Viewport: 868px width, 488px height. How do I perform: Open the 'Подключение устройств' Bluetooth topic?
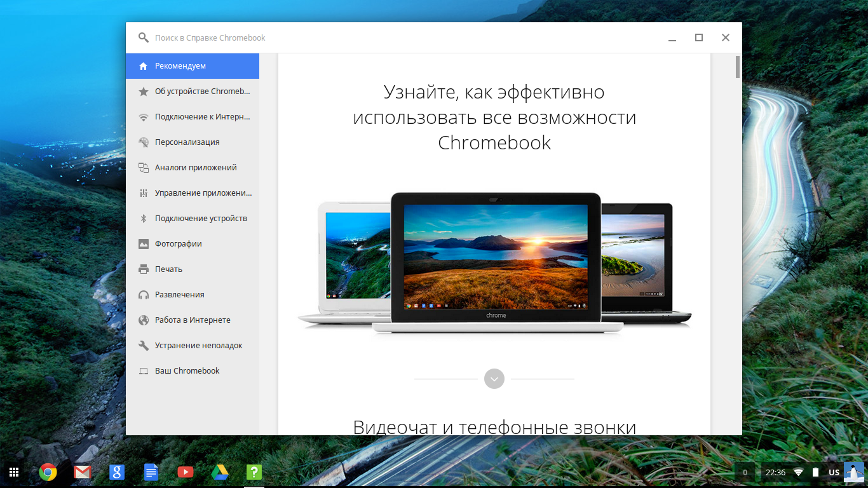pyautogui.click(x=193, y=219)
